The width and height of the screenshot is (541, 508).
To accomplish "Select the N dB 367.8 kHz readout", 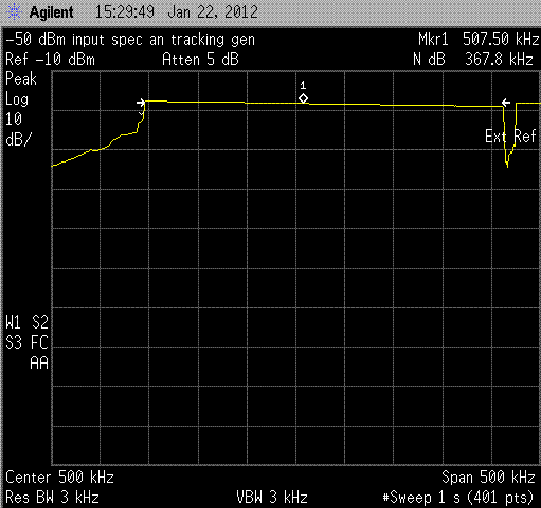I will 473,59.
